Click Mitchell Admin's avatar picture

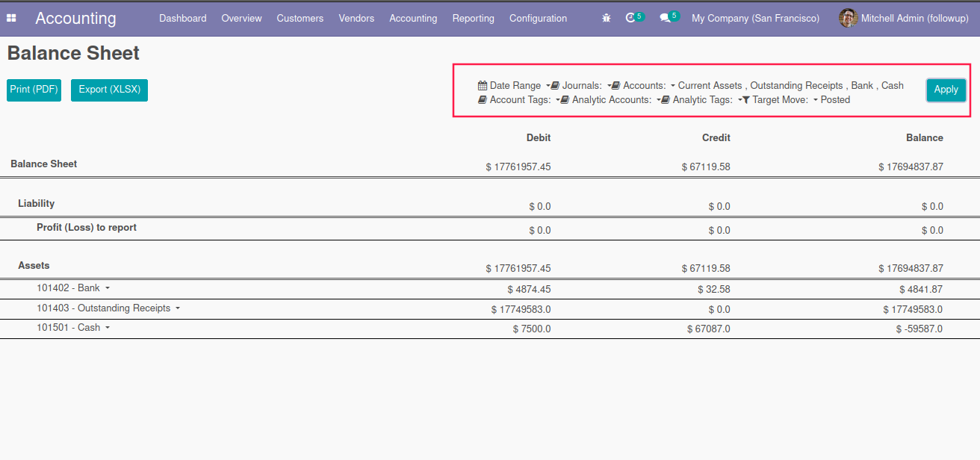coord(848,18)
